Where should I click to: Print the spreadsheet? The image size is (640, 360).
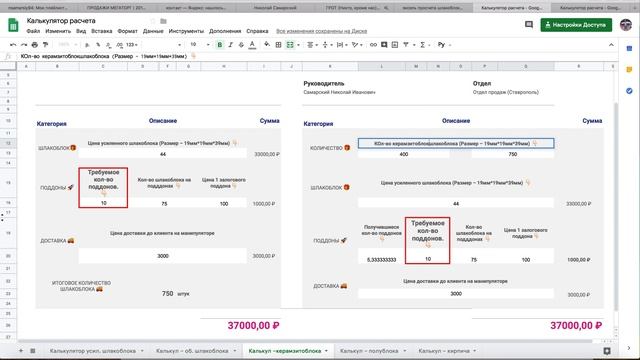pyautogui.click(x=35, y=44)
